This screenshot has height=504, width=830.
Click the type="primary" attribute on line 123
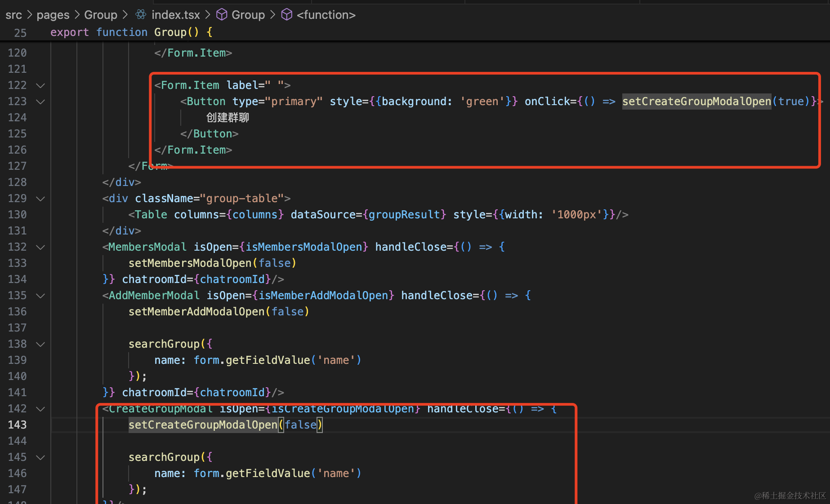278,102
